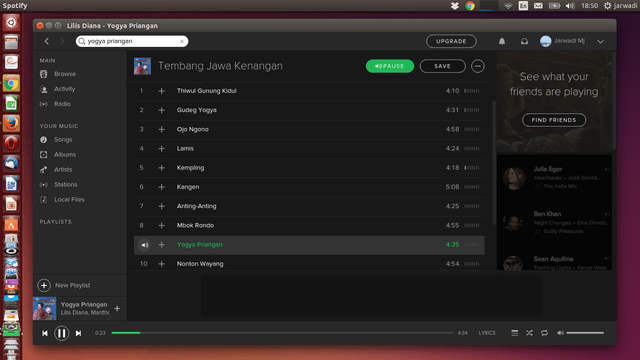Clear the yogya priangan search text
This screenshot has height=360, width=640.
coord(182,41)
